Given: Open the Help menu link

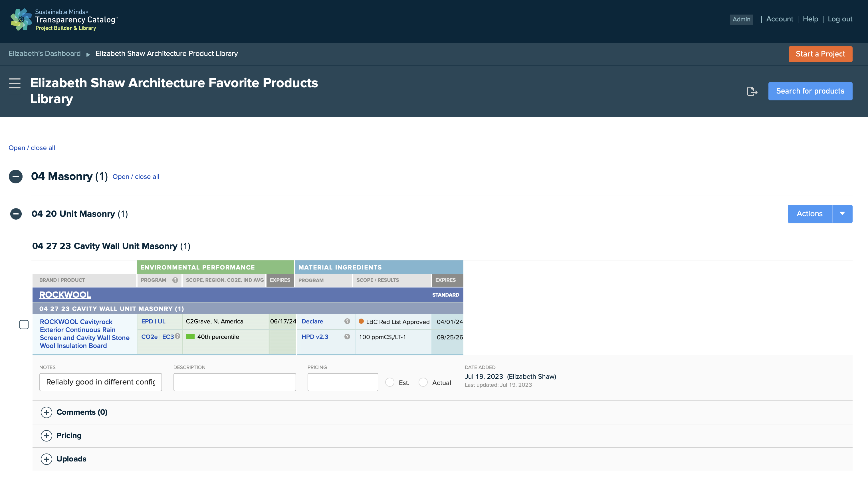Looking at the screenshot, I should pyautogui.click(x=810, y=19).
